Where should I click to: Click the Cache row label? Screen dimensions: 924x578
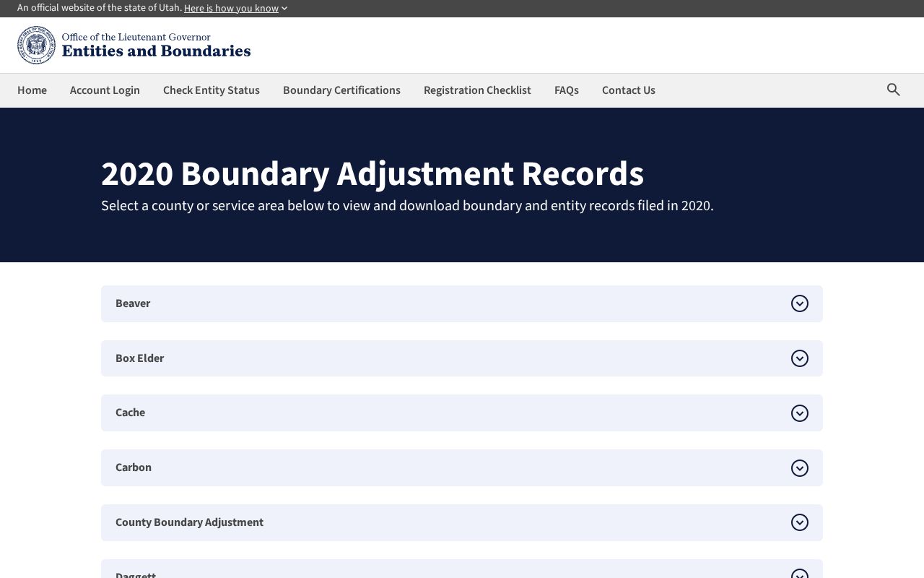click(130, 413)
